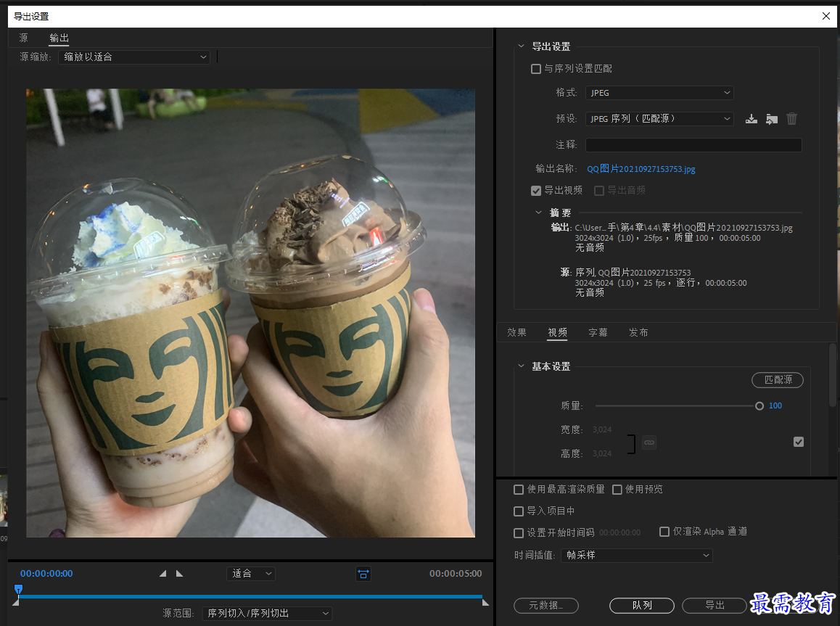Toggle the export audio checkbox

(599, 191)
